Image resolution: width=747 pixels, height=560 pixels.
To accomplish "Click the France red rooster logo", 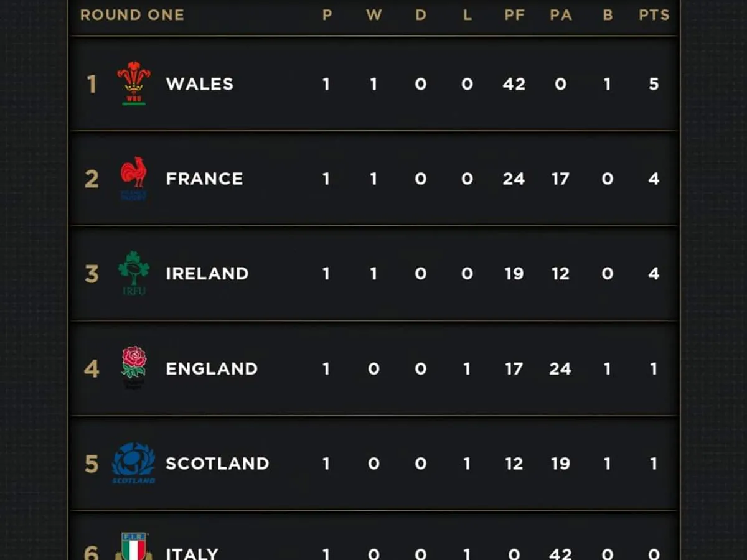I will pyautogui.click(x=134, y=177).
